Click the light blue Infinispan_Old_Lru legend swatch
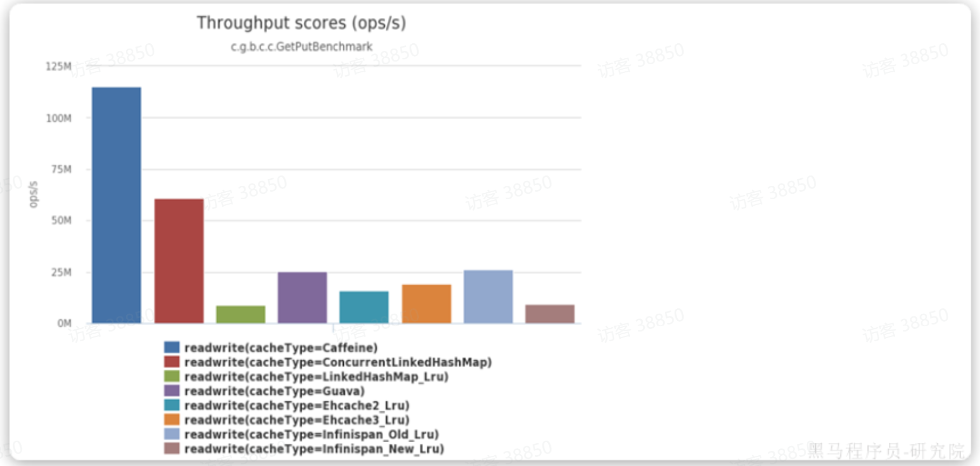980x466 pixels. click(x=172, y=434)
